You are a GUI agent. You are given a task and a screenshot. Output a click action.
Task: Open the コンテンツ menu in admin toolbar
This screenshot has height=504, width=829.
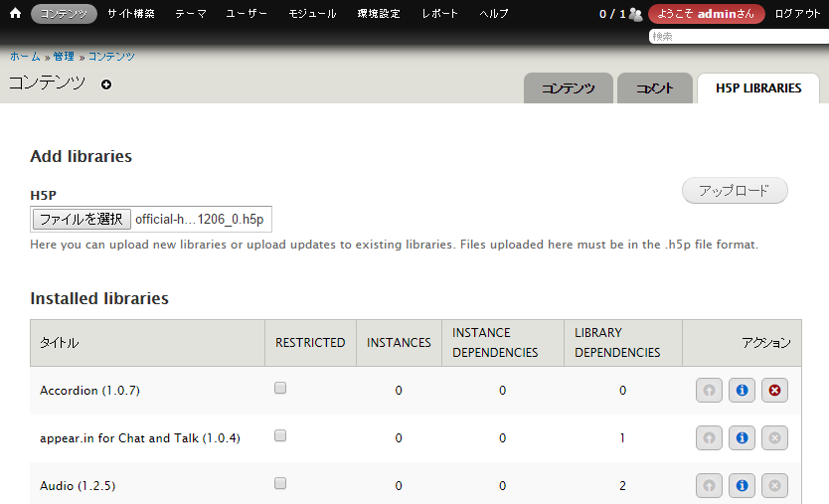pyautogui.click(x=64, y=14)
